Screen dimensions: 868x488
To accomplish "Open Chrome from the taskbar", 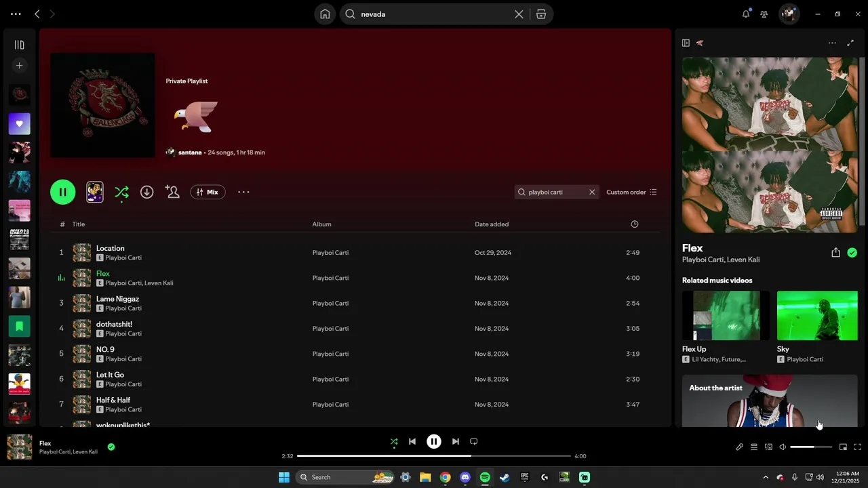I will click(445, 477).
